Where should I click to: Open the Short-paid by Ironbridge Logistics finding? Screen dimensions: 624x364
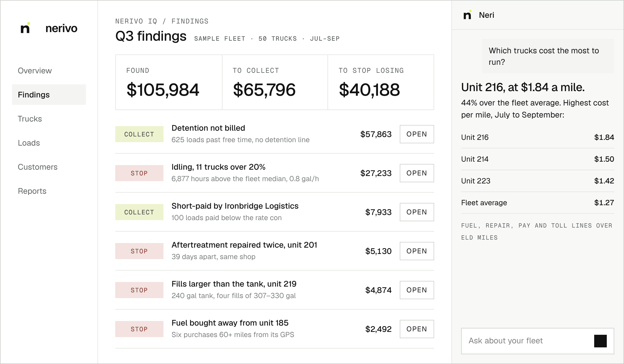pyautogui.click(x=417, y=212)
